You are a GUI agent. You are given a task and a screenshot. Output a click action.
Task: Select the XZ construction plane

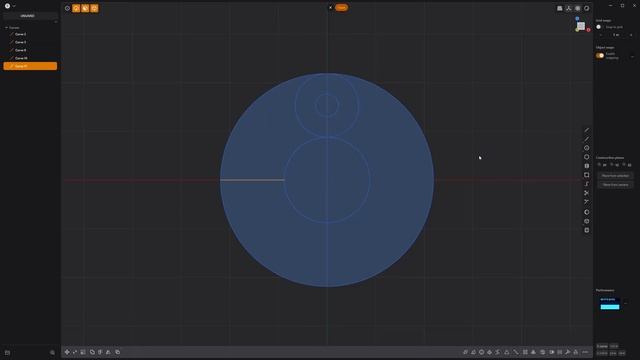tap(627, 165)
